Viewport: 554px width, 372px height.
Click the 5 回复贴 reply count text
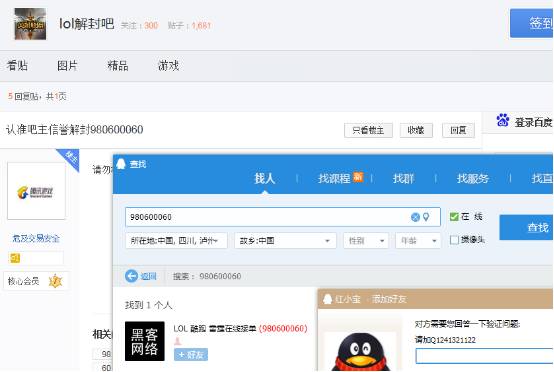pyautogui.click(x=23, y=96)
